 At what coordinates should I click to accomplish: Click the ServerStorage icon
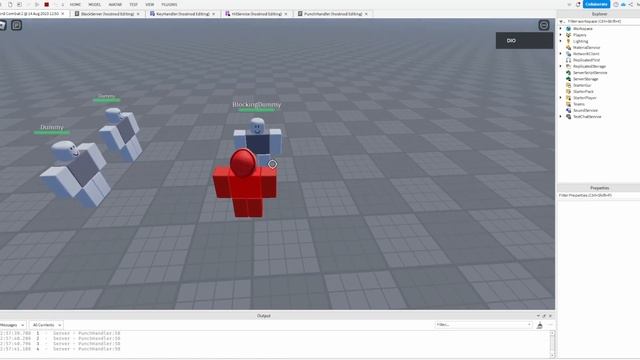568,79
